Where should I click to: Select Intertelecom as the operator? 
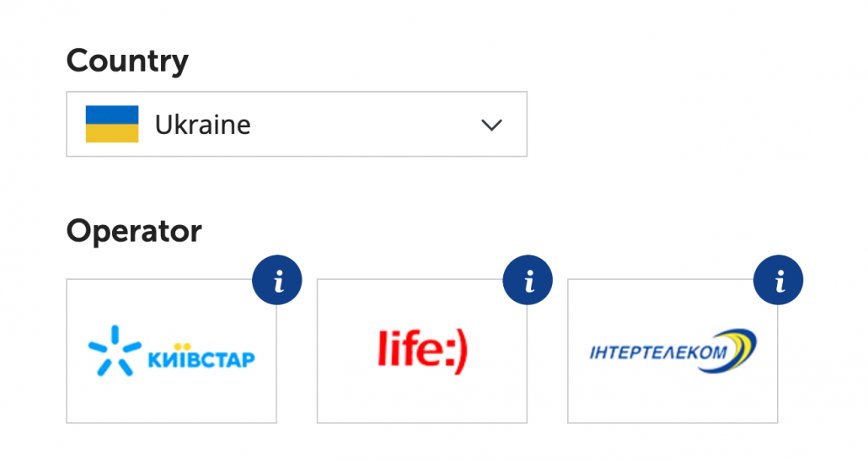tap(672, 351)
